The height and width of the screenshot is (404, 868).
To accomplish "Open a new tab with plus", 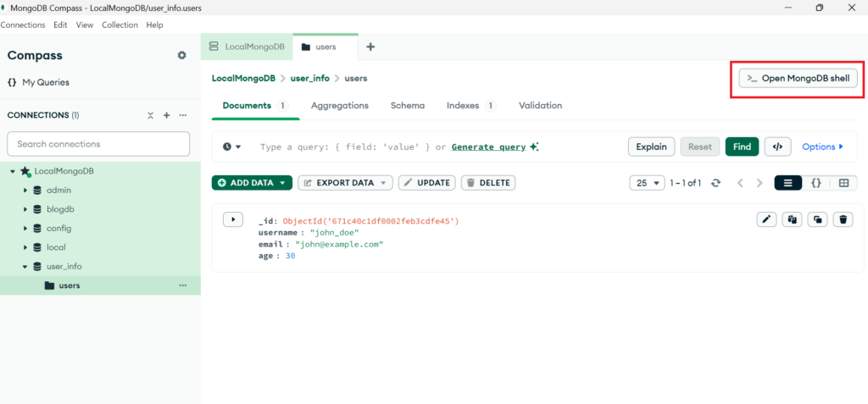I will click(371, 47).
